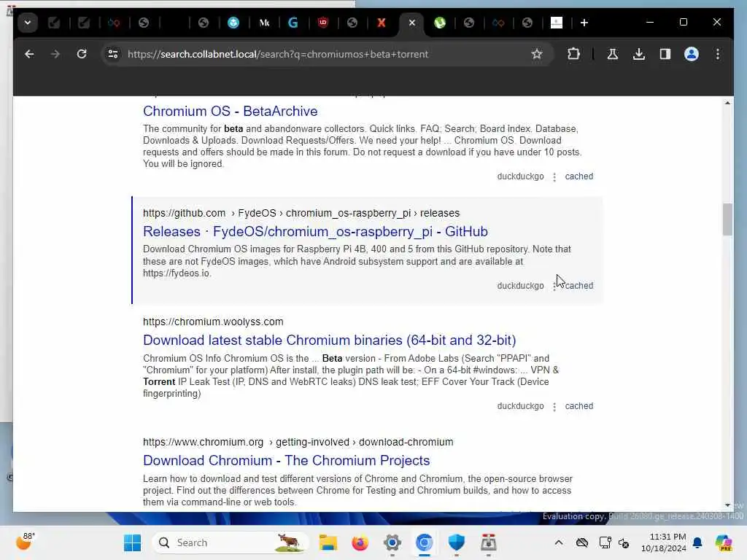Screen dimensions: 747x560
Task: Click duckduckgo label under FydeOS GitHub result
Action: 520,286
